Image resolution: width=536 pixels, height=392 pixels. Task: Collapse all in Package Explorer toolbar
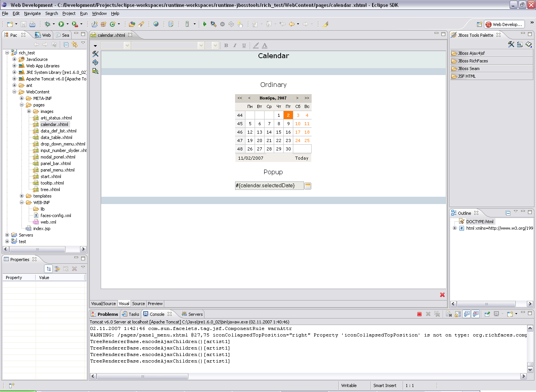66,44
